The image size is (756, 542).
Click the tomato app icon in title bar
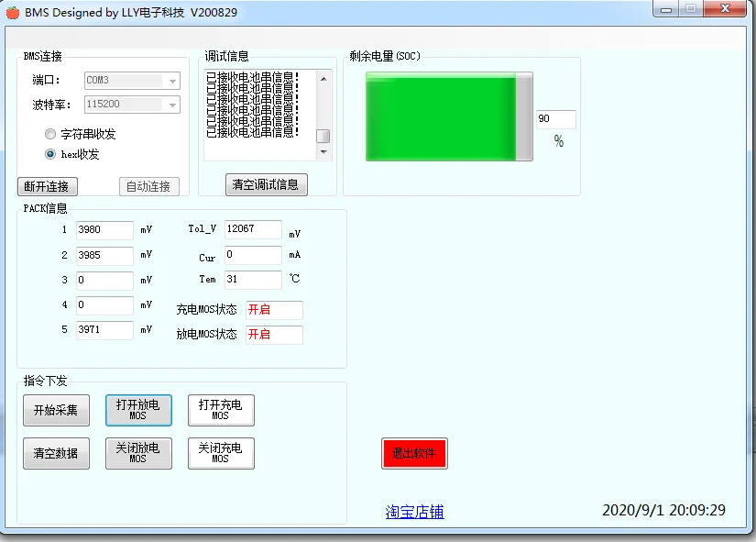[13, 13]
